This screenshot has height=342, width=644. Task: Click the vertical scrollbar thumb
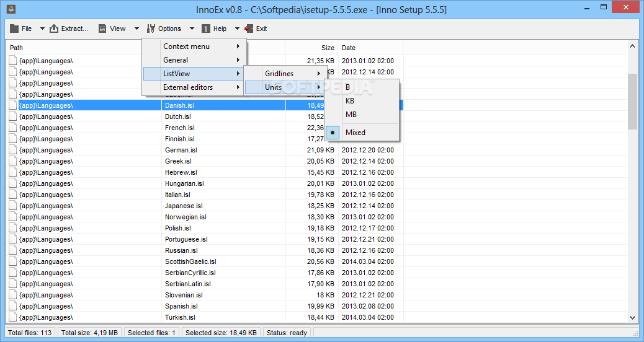[632, 101]
